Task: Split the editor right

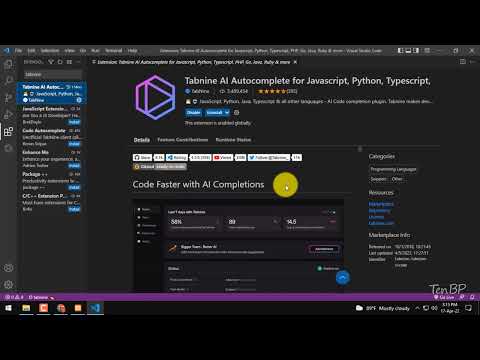Action: [463, 62]
